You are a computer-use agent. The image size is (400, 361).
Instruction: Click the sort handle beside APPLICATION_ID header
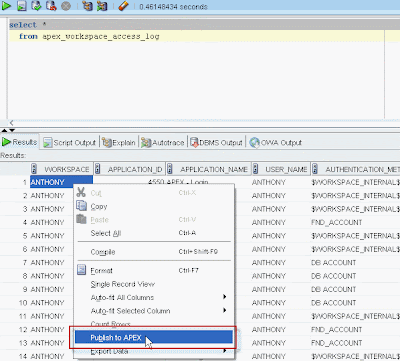pos(97,169)
